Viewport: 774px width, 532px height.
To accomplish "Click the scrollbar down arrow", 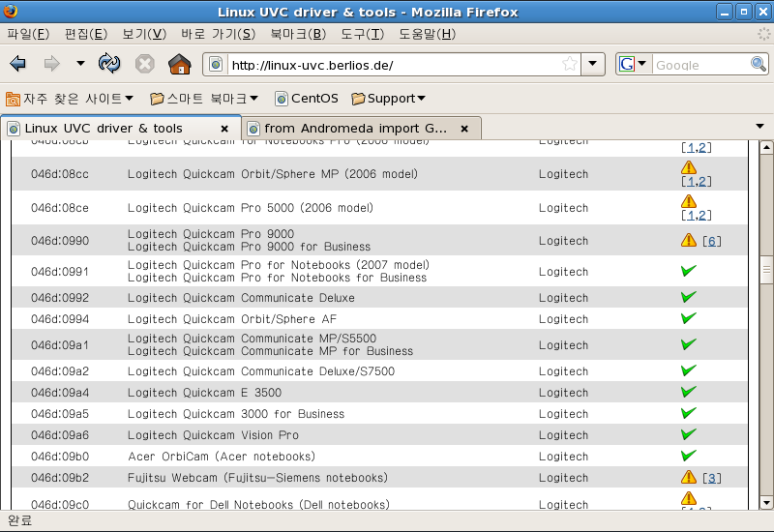I will [x=766, y=503].
